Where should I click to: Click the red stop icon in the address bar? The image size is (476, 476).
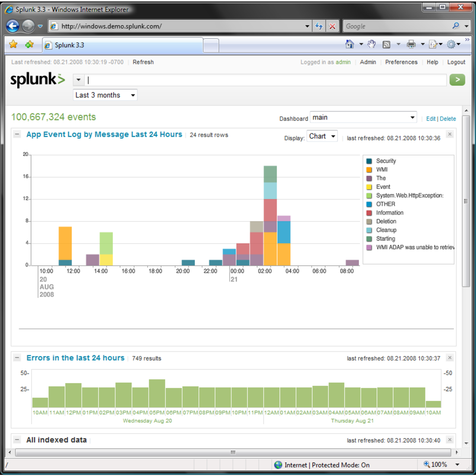[332, 26]
